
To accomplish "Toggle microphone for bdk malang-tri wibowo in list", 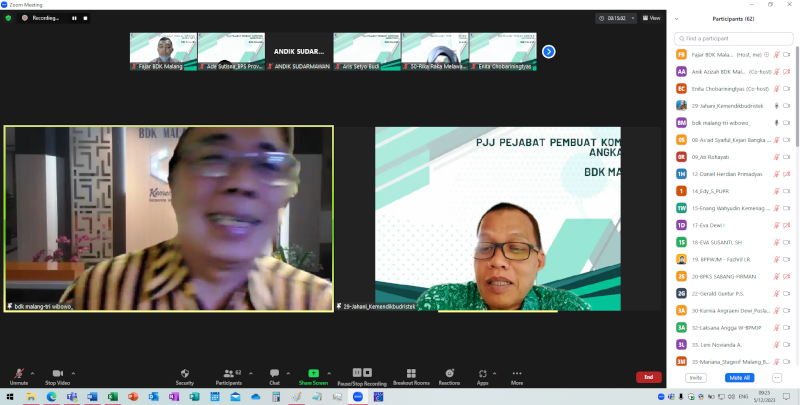I will tap(777, 122).
